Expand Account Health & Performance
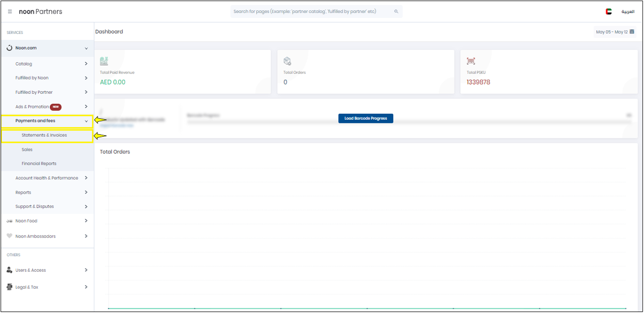Viewport: 644px width, 313px height. [x=86, y=178]
